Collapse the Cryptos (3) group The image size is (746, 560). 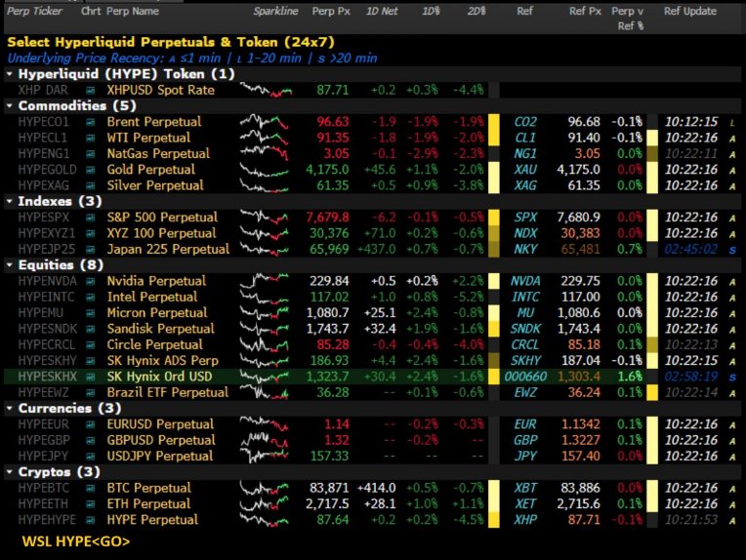[9, 472]
